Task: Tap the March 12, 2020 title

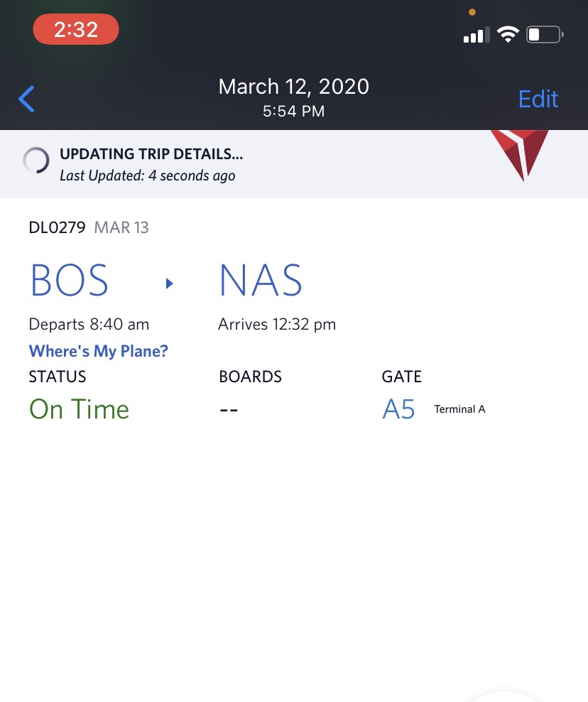Action: click(x=294, y=87)
